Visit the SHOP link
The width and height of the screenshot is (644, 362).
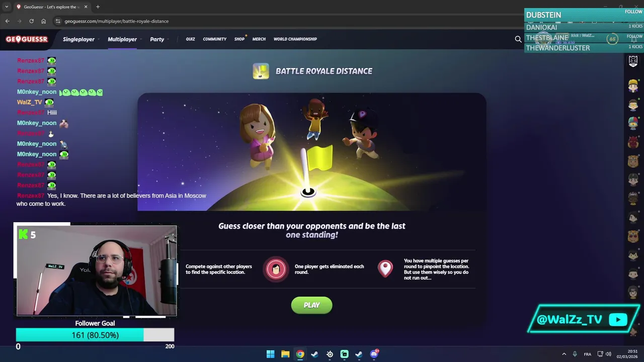[x=239, y=39]
